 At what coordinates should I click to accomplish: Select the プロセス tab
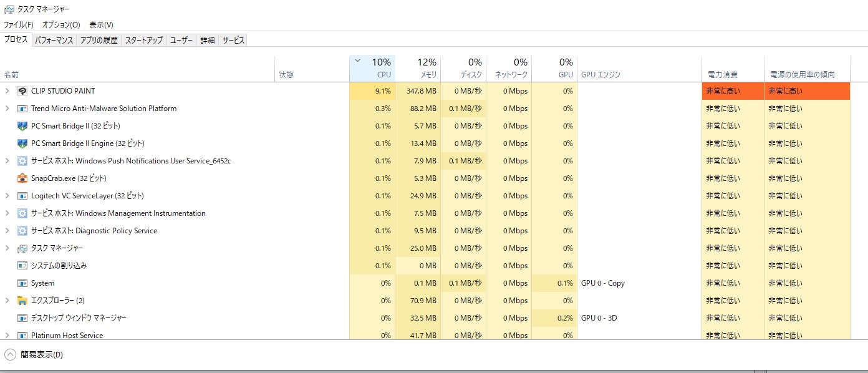pos(16,39)
